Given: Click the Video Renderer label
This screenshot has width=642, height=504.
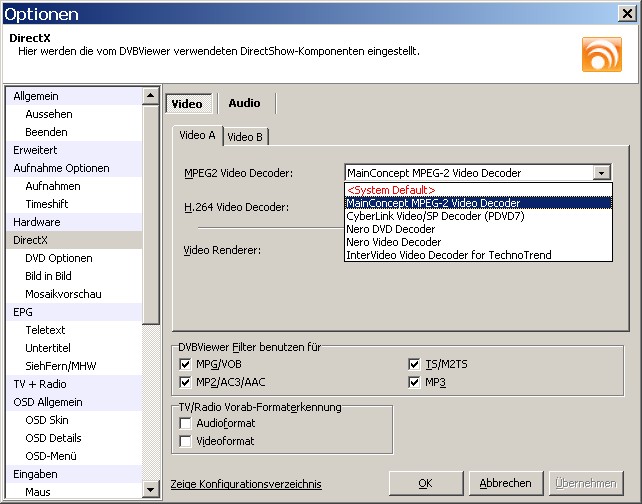Looking at the screenshot, I should click(x=222, y=250).
